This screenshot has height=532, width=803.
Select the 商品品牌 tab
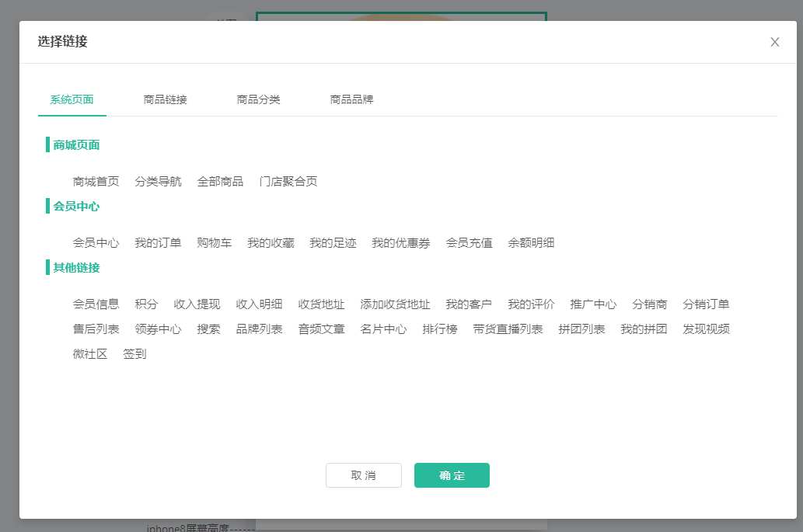tap(351, 99)
